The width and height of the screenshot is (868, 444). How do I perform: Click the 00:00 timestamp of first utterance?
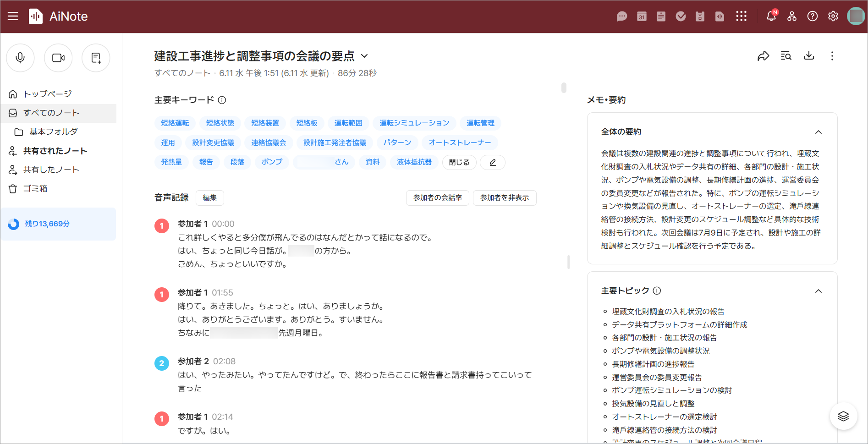[223, 224]
